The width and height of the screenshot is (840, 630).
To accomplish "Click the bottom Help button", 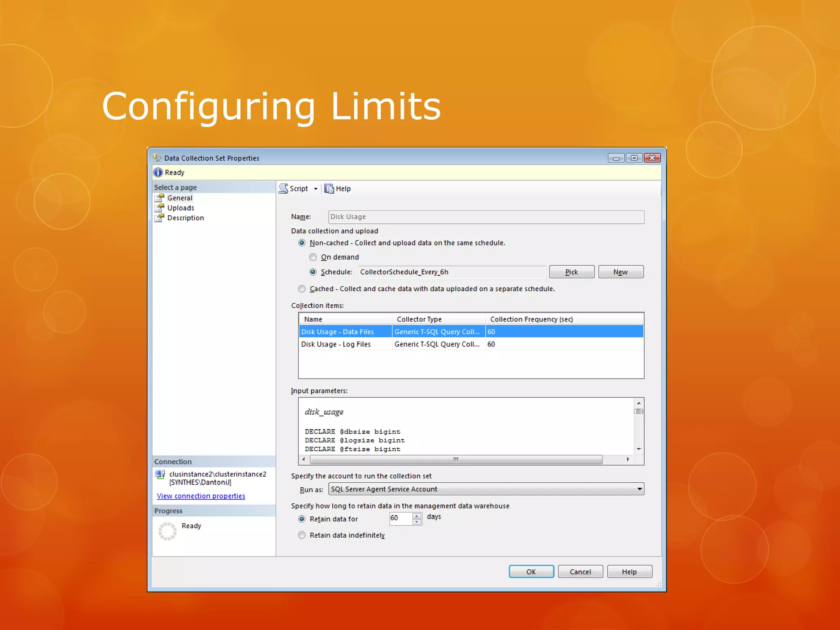I will (630, 572).
